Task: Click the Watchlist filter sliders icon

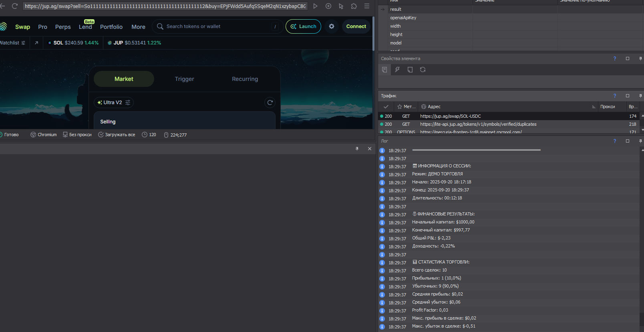Action: [x=23, y=43]
